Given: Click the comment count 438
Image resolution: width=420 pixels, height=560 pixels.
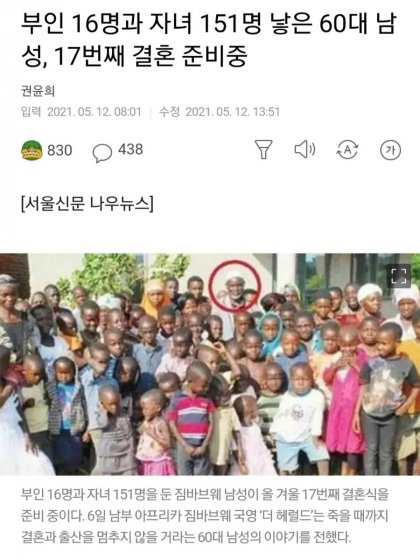Looking at the screenshot, I should coord(131,149).
